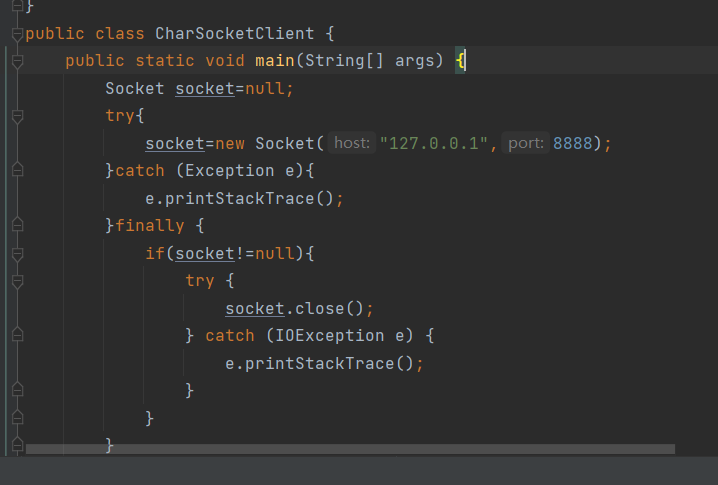The width and height of the screenshot is (718, 485).
Task: Click first e.printStackTrace() after catch Exception
Action: pos(239,198)
